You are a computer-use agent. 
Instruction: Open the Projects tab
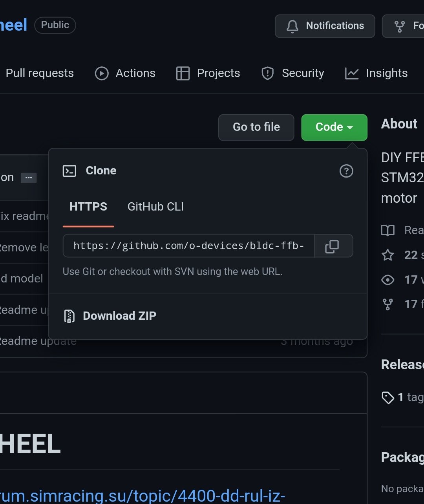tap(208, 73)
